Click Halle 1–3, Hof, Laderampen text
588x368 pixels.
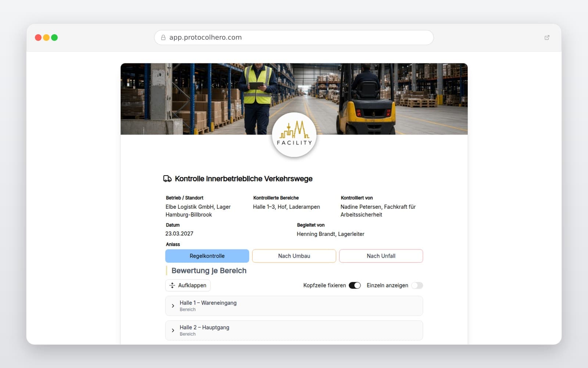pyautogui.click(x=286, y=207)
